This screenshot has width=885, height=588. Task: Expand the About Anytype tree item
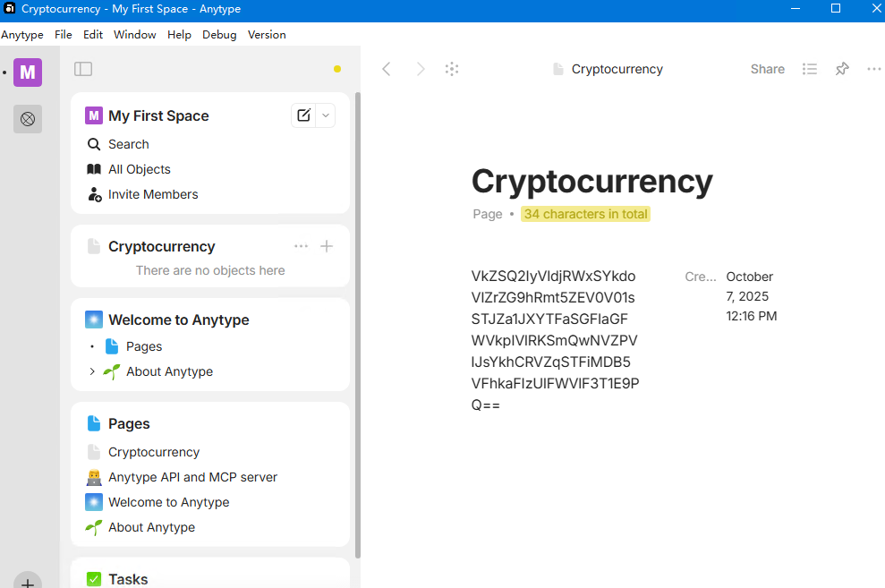[x=92, y=371]
